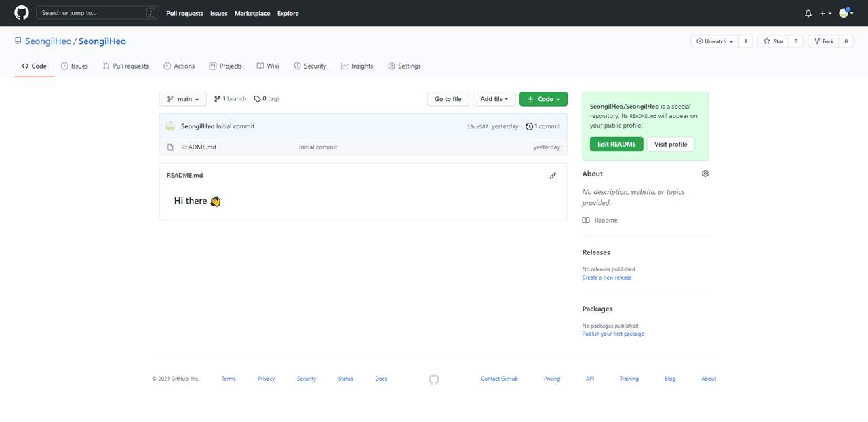
Task: Switch to the Issues repository tab
Action: coord(75,66)
